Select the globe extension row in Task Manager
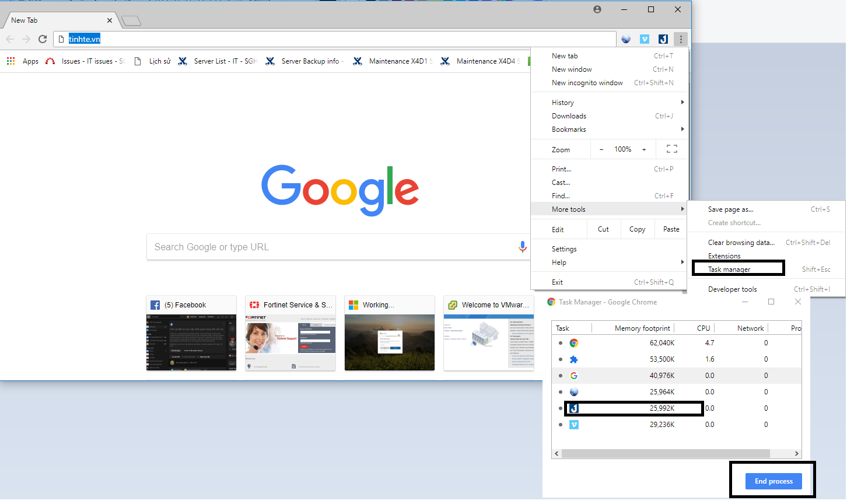The image size is (847, 504). coord(677,392)
